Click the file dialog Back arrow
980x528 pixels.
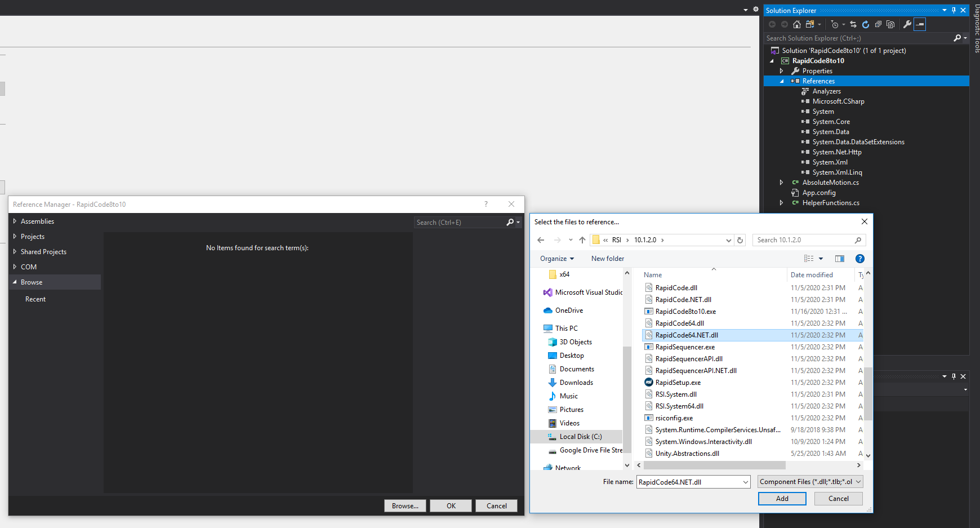pyautogui.click(x=541, y=240)
